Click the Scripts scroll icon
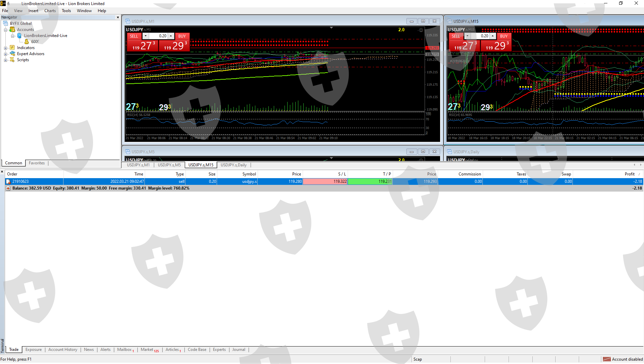Screen dimensions: 644x364 click(x=12, y=60)
